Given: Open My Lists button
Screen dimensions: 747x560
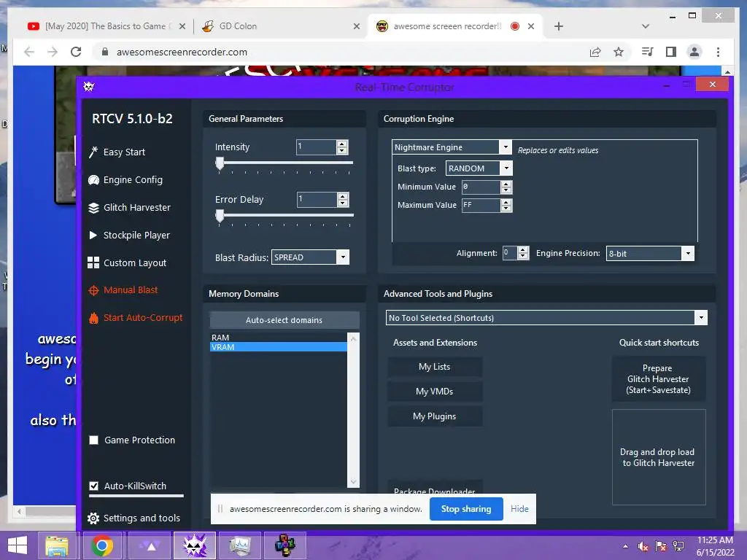Looking at the screenshot, I should pos(435,367).
